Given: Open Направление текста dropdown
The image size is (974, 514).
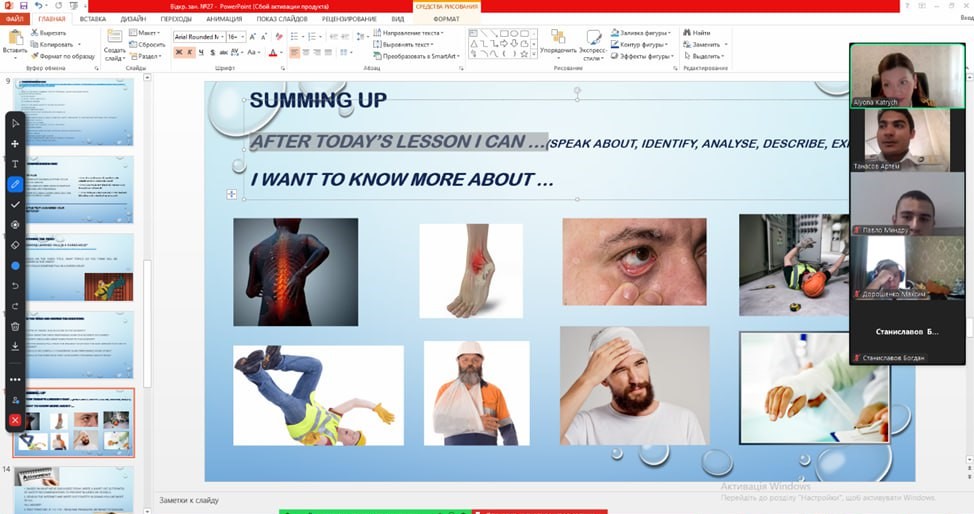Looking at the screenshot, I should (408, 32).
